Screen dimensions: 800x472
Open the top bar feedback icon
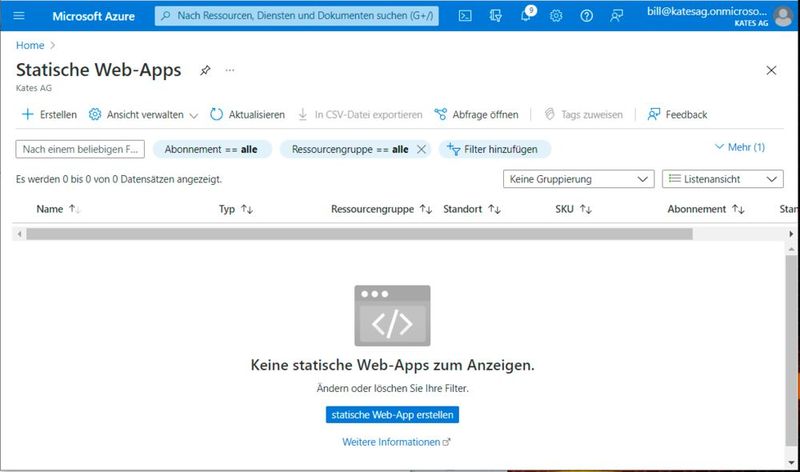(x=616, y=16)
